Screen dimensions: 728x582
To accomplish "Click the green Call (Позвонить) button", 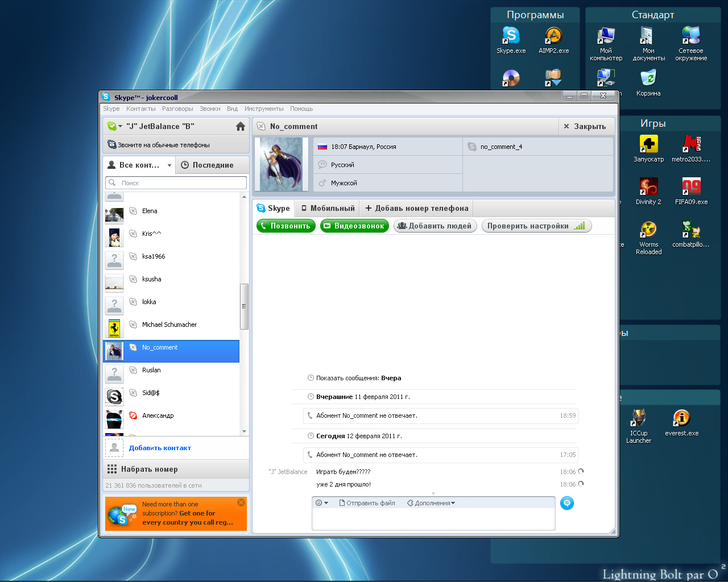I will 286,226.
